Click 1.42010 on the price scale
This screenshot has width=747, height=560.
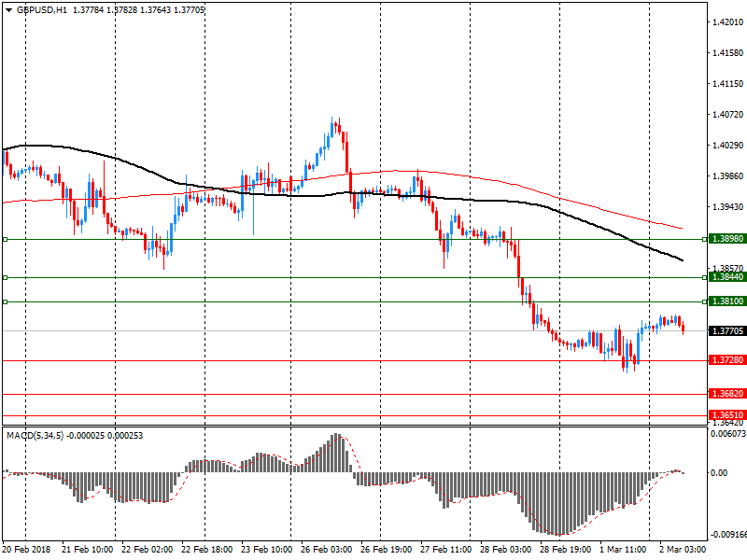(x=726, y=22)
